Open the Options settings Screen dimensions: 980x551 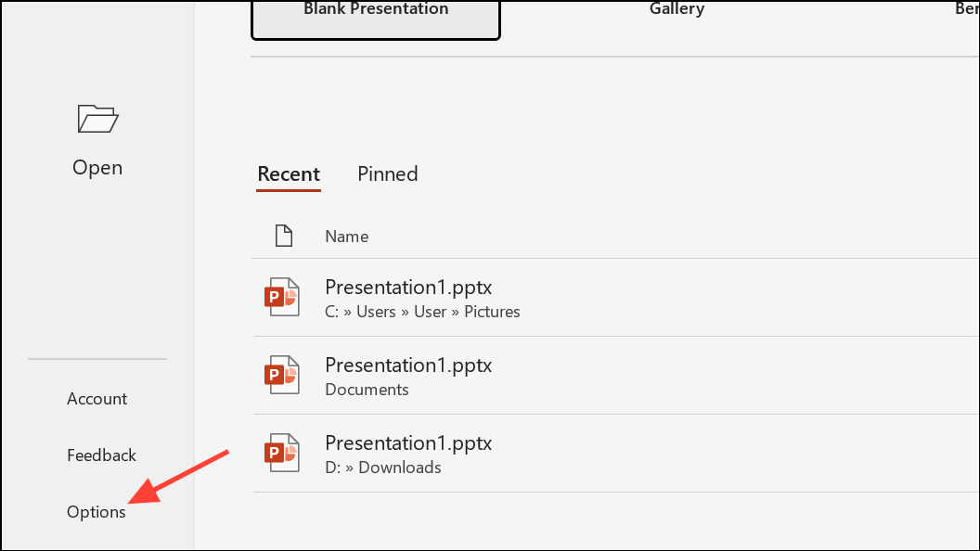97,512
